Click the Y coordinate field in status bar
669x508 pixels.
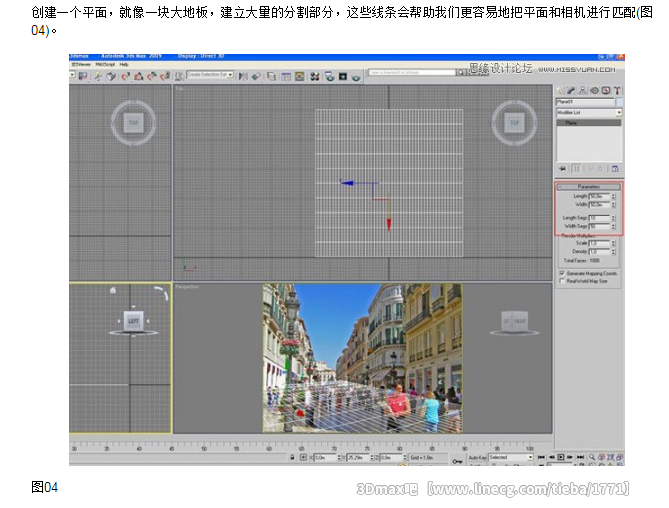tap(358, 457)
